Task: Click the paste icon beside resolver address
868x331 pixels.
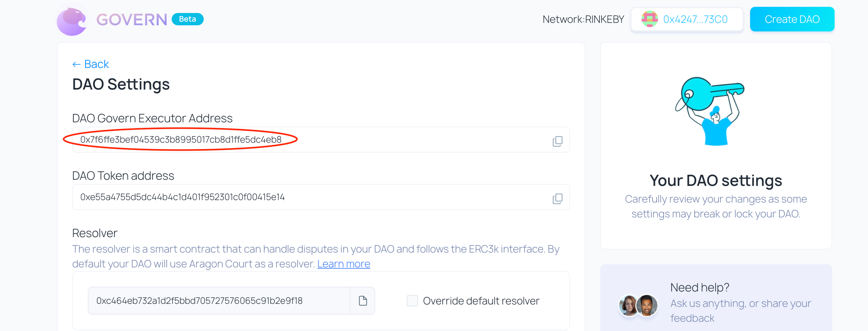Action: tap(363, 301)
